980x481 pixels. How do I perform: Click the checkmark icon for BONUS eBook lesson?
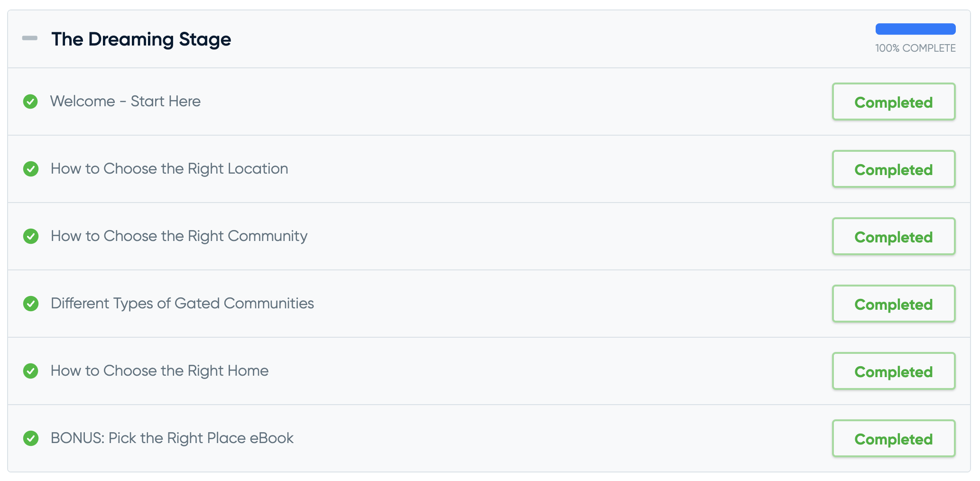[x=30, y=438]
